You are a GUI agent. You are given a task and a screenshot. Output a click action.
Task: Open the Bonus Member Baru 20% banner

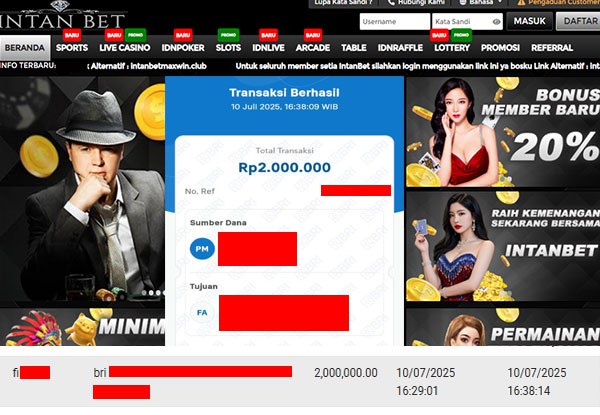click(503, 132)
